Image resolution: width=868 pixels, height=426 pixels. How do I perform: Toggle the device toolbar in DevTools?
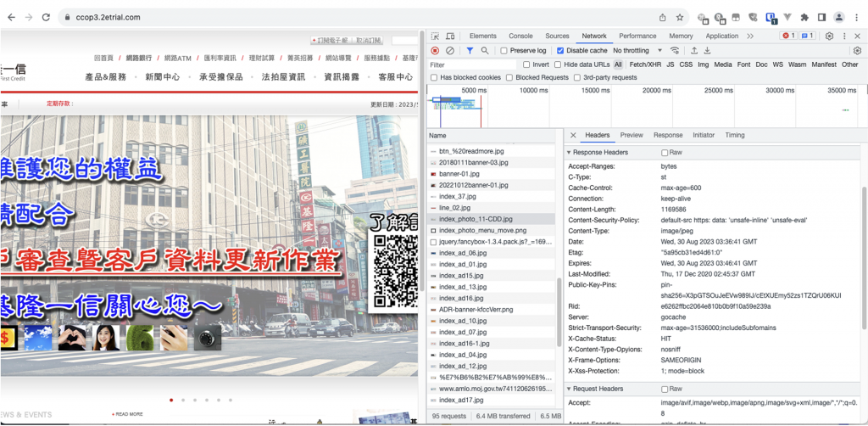(450, 36)
